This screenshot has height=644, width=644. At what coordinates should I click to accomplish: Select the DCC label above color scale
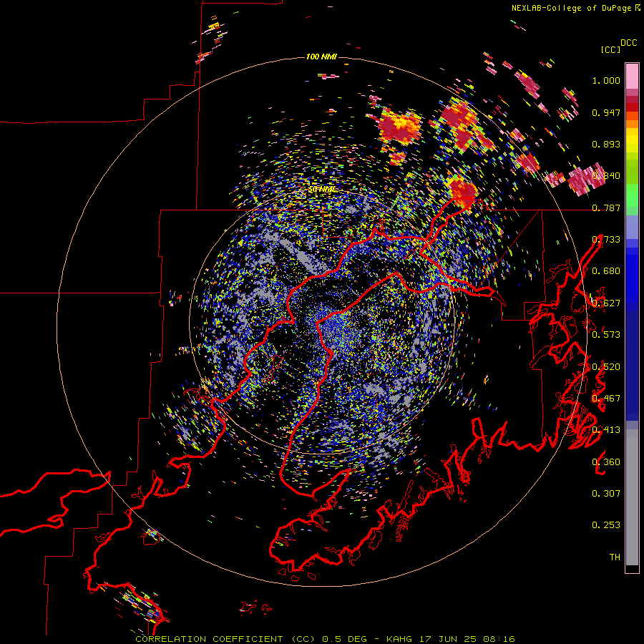point(629,43)
